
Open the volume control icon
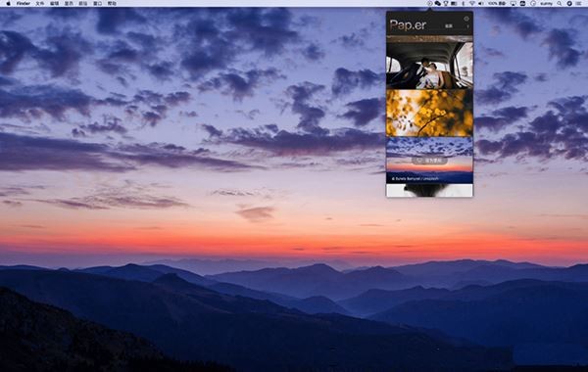[x=481, y=3]
